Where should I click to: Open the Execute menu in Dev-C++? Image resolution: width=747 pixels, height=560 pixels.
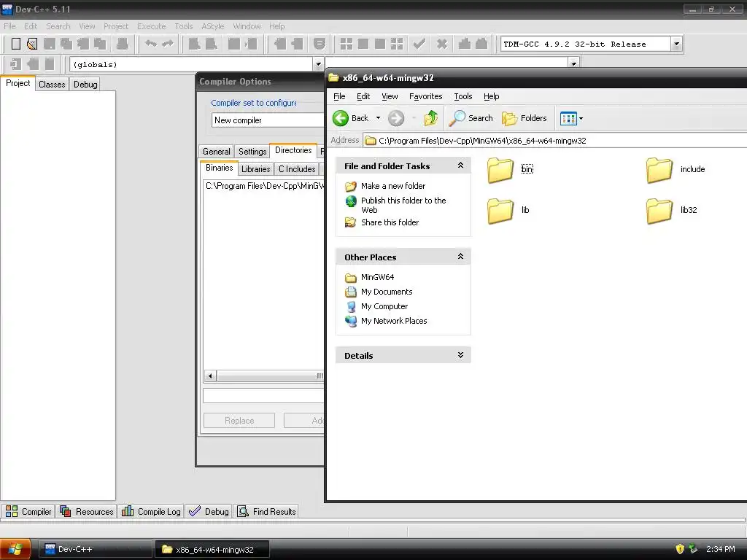152,26
